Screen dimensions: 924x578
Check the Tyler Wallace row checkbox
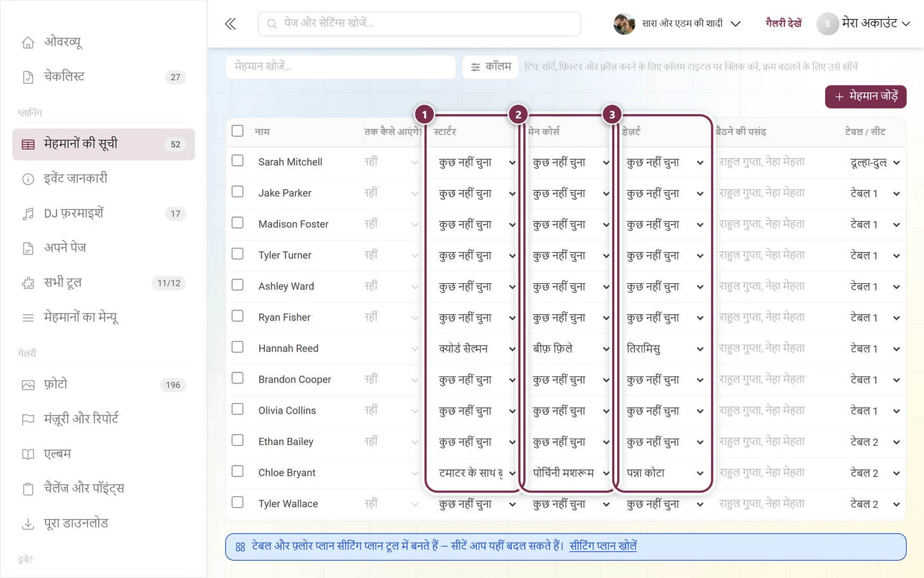coord(237,502)
